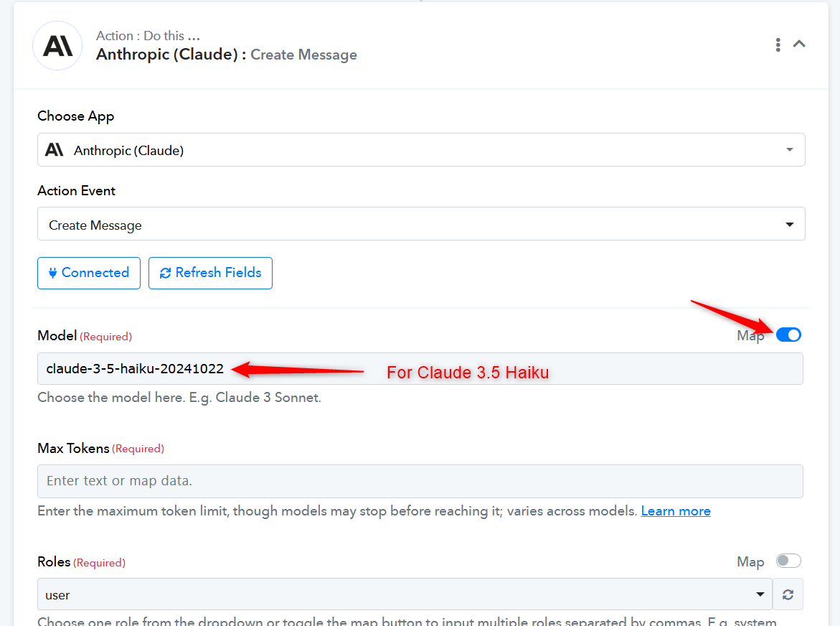The width and height of the screenshot is (840, 626).
Task: Click the Max Tokens label
Action: [73, 448]
